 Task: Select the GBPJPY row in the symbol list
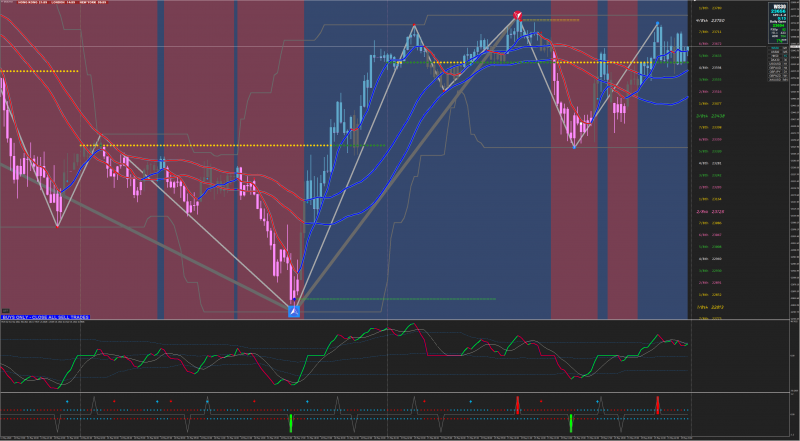778,72
